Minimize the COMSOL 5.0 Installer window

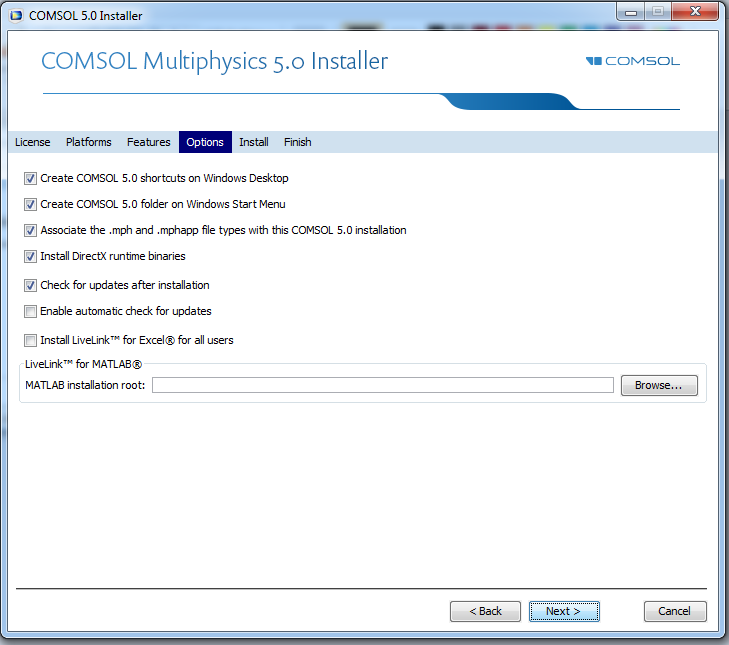pos(630,12)
